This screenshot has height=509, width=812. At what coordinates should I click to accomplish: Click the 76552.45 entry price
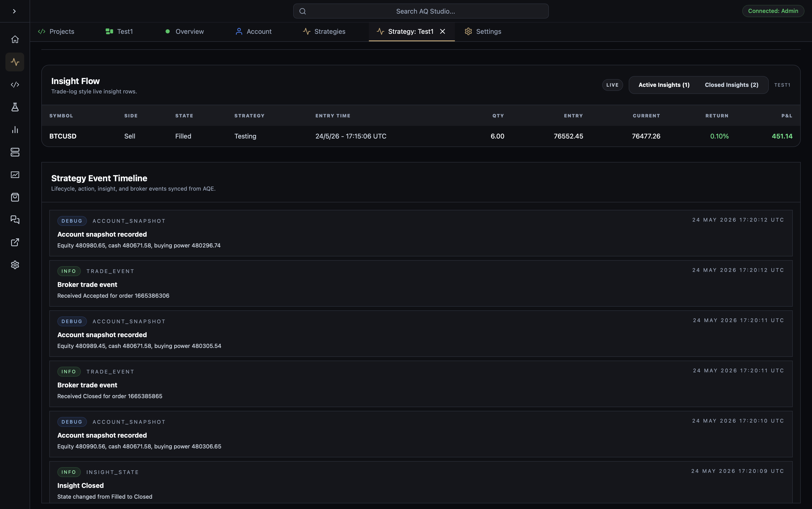[x=568, y=136]
